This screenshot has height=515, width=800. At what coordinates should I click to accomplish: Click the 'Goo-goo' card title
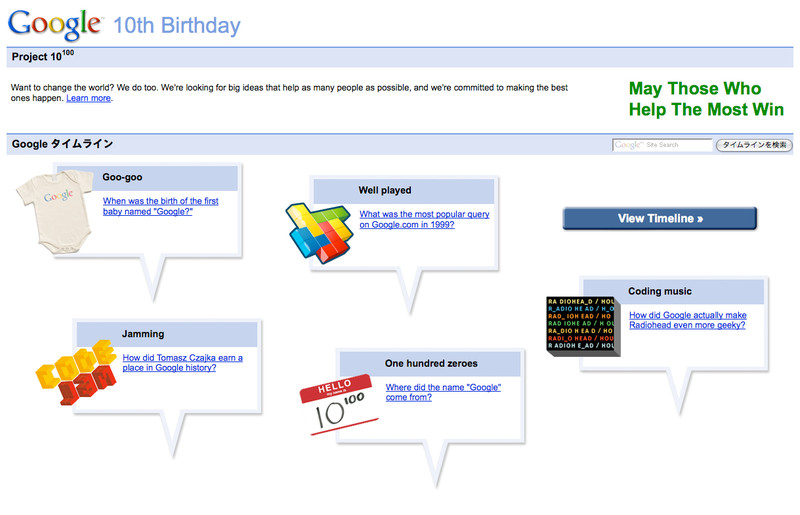coord(122,177)
